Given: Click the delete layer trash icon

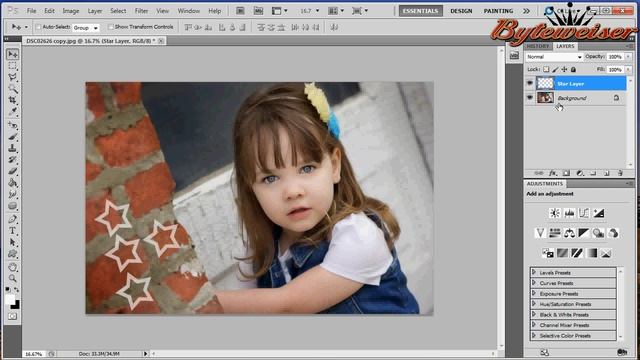Looking at the screenshot, I should tap(620, 173).
